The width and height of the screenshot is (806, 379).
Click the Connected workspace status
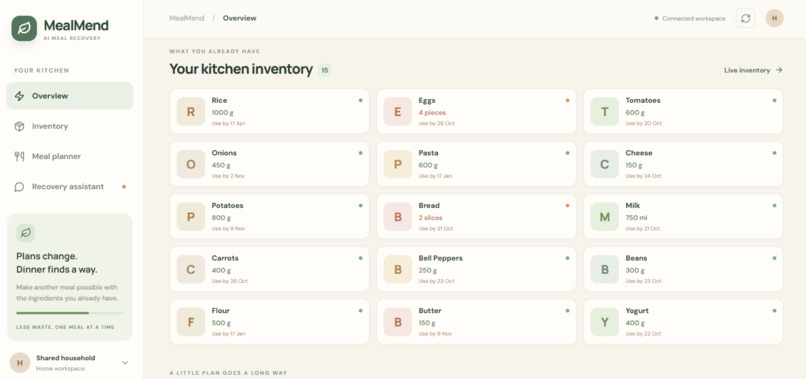click(690, 19)
